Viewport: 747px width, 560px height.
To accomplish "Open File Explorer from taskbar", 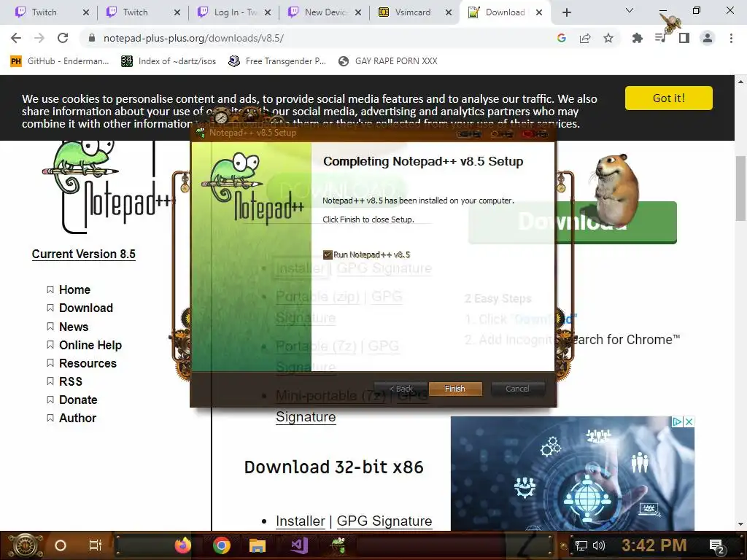I will [258, 545].
